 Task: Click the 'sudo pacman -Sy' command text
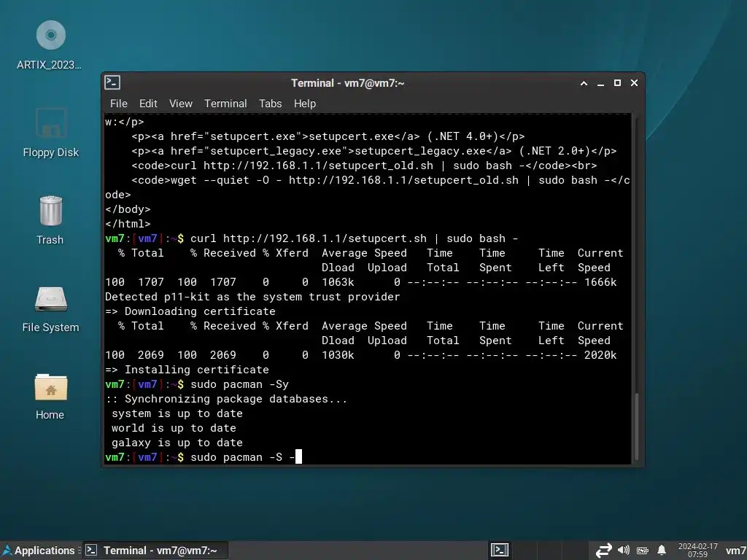point(239,384)
